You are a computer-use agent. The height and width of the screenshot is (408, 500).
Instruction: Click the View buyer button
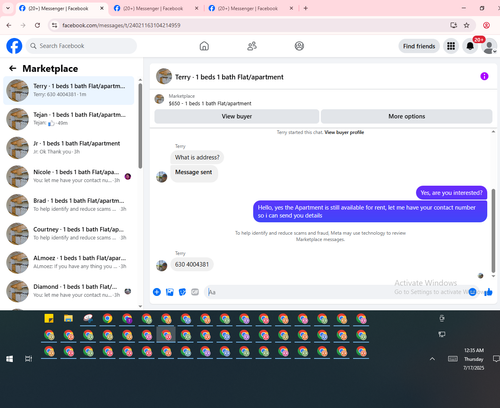pyautogui.click(x=237, y=116)
